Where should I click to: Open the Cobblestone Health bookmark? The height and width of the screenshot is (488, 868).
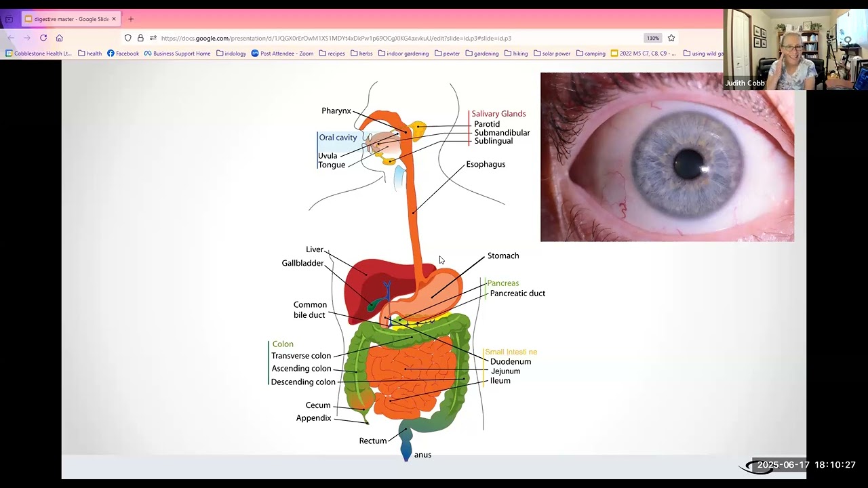(x=39, y=54)
